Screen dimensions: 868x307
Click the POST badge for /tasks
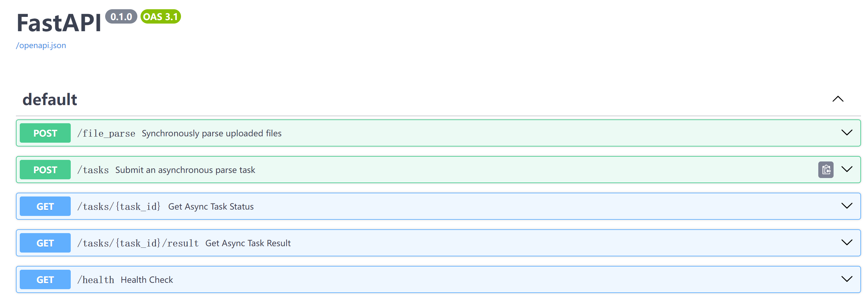45,170
